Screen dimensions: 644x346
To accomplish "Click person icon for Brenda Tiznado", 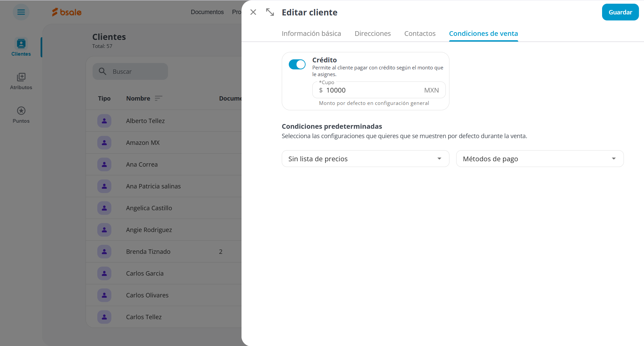I will 104,251.
